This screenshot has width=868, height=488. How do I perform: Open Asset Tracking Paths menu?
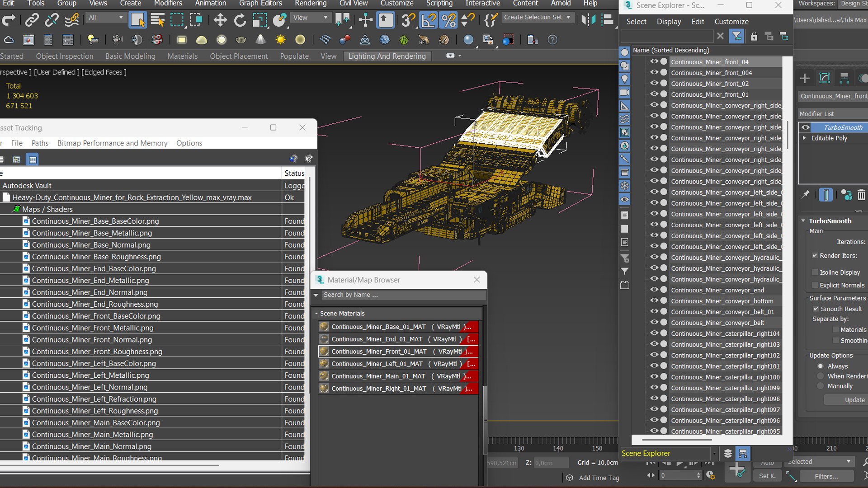click(x=40, y=143)
